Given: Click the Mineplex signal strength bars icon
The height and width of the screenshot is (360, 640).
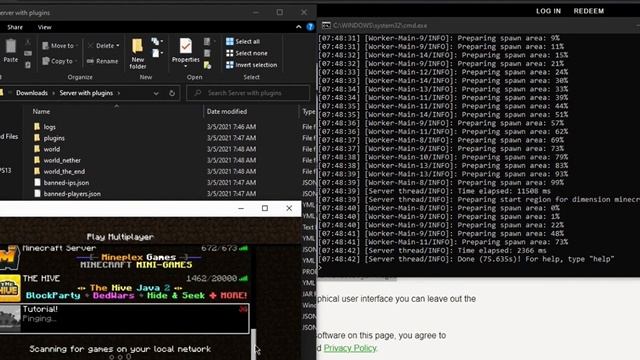Looking at the screenshot, I should coord(244,248).
